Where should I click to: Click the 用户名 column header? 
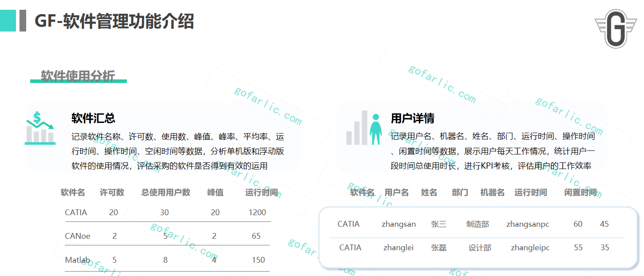[397, 193]
